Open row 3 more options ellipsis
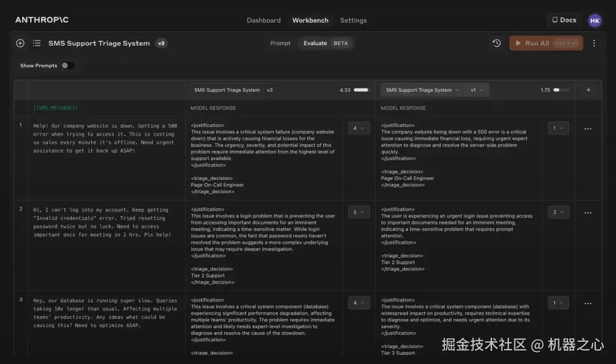616x364 pixels. click(587, 303)
